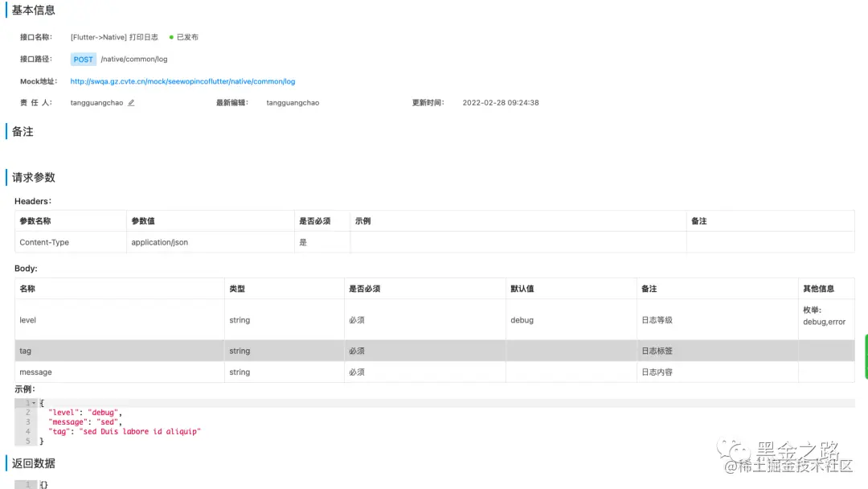Click the 日志等级 remark cell
The image size is (868, 489).
717,320
